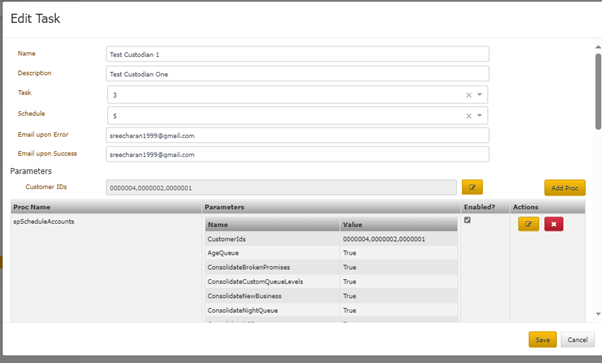This screenshot has height=363, width=602.
Task: Click the True value for ConsolidateNightQueue
Action: point(349,310)
